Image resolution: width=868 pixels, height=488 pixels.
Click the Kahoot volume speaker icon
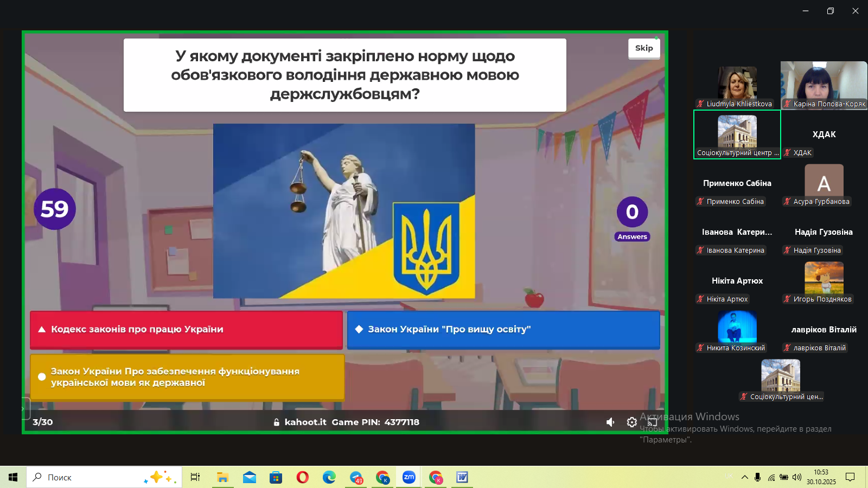tap(610, 422)
